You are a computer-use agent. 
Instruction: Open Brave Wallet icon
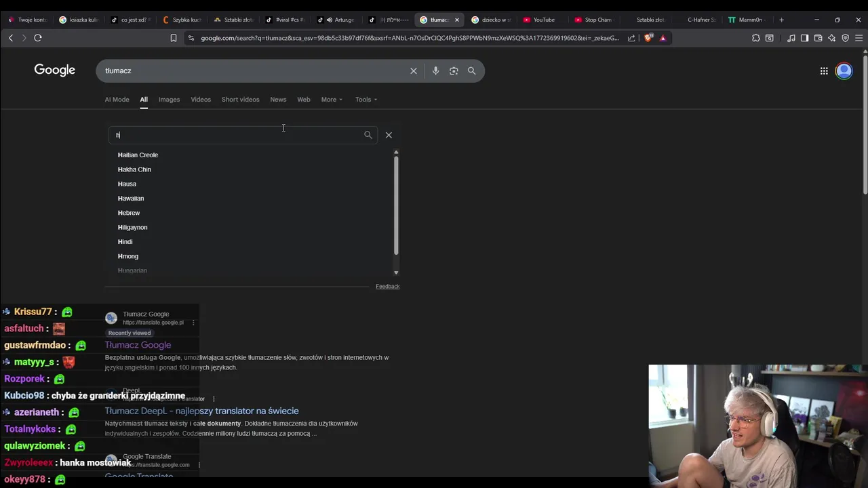point(818,38)
